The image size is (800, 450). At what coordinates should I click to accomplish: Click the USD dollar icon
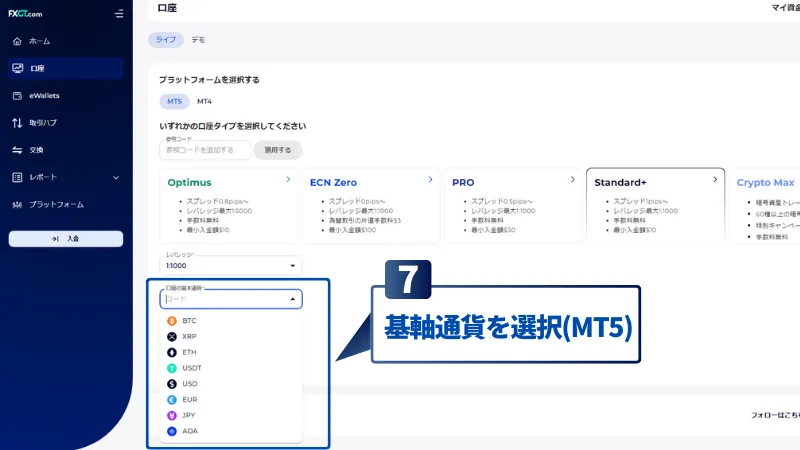(172, 384)
